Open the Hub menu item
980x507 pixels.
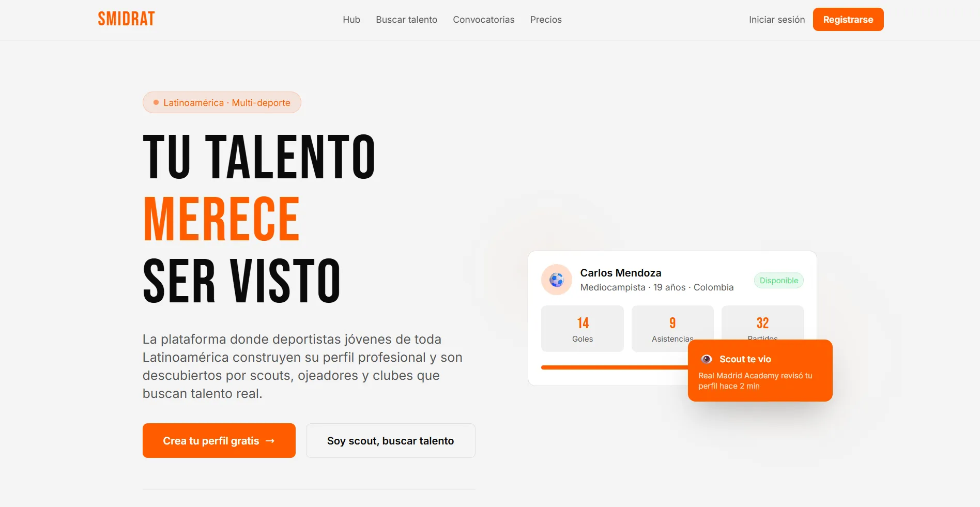pyautogui.click(x=351, y=20)
